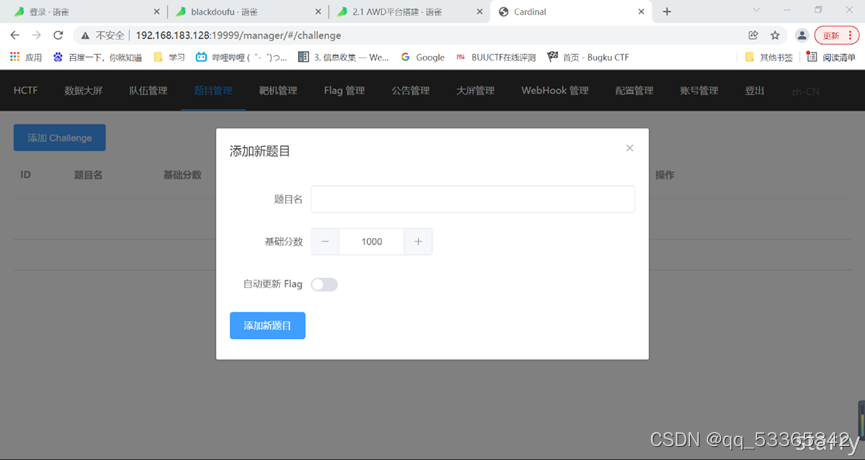This screenshot has width=865, height=460.
Task: Click the red 更新 browser menu button
Action: [837, 35]
